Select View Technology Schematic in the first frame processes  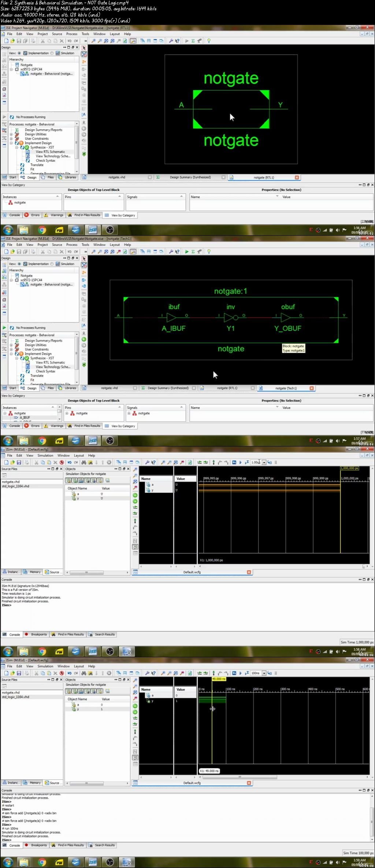pos(53,156)
